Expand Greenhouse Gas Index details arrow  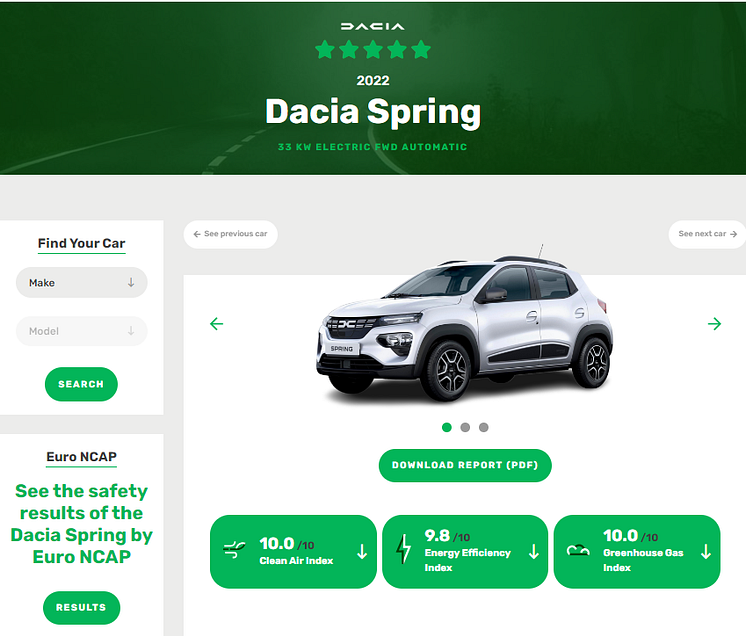pos(706,552)
